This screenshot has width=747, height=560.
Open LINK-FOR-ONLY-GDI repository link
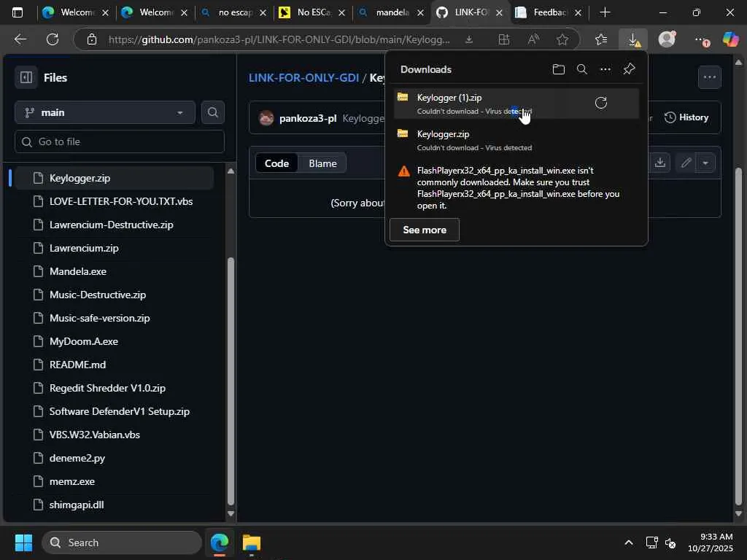tap(303, 77)
